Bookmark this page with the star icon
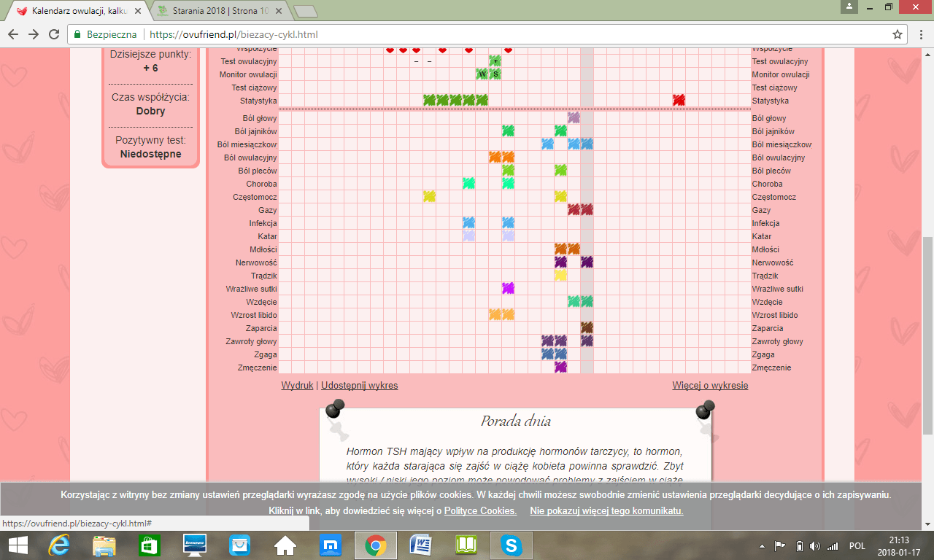Viewport: 934px width, 560px height. pyautogui.click(x=897, y=34)
